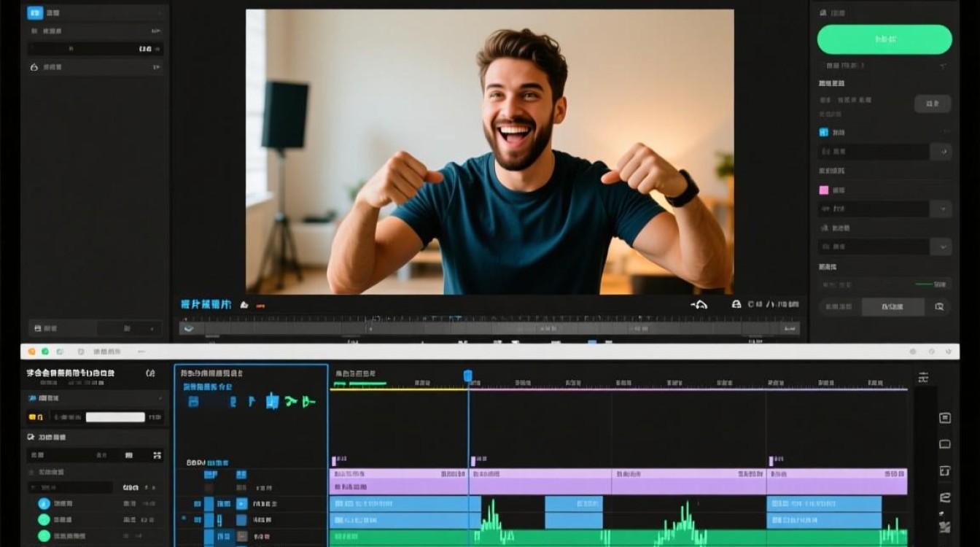
Task: Click the large green export button
Action: (884, 39)
